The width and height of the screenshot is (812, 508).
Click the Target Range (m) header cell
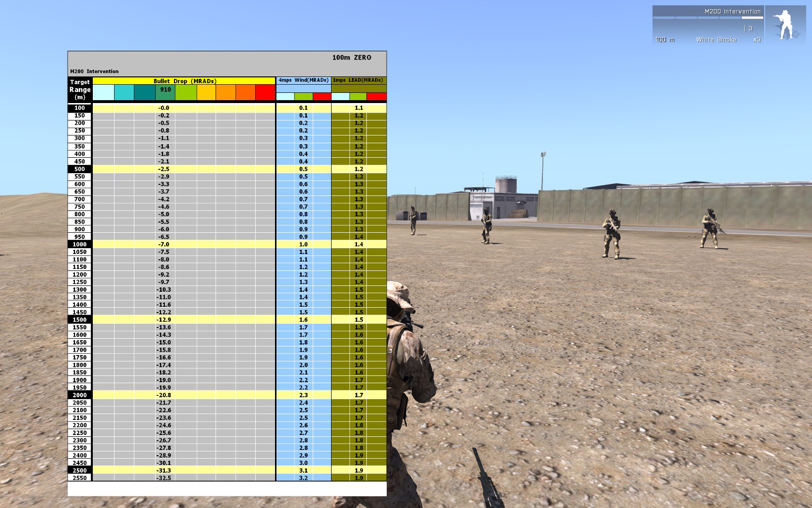click(x=80, y=90)
